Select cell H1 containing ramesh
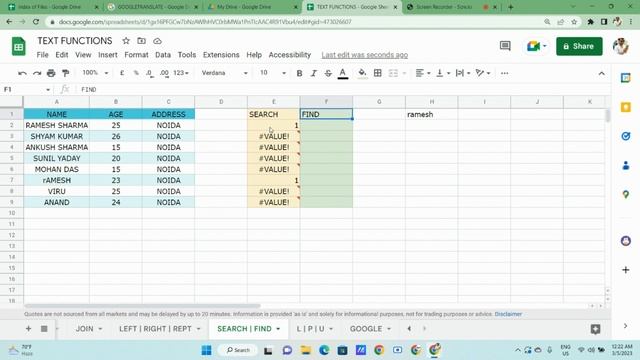The image size is (640, 360). (431, 114)
